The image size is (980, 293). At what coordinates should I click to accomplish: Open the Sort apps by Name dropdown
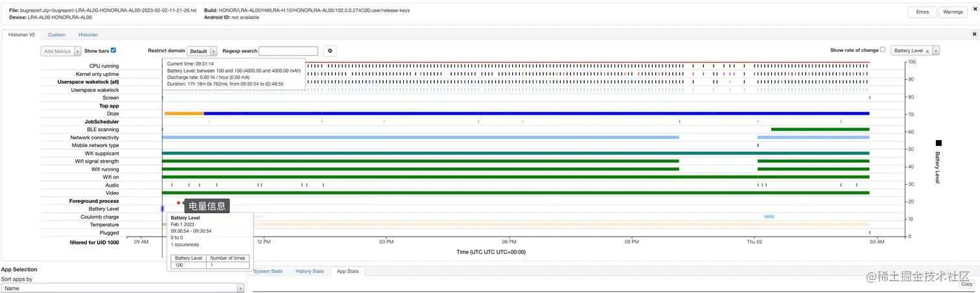coord(122,288)
